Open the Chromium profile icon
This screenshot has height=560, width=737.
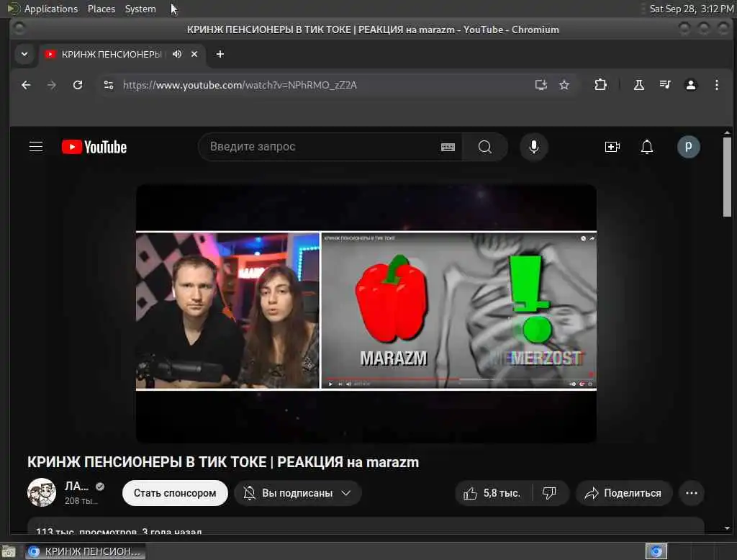[690, 85]
